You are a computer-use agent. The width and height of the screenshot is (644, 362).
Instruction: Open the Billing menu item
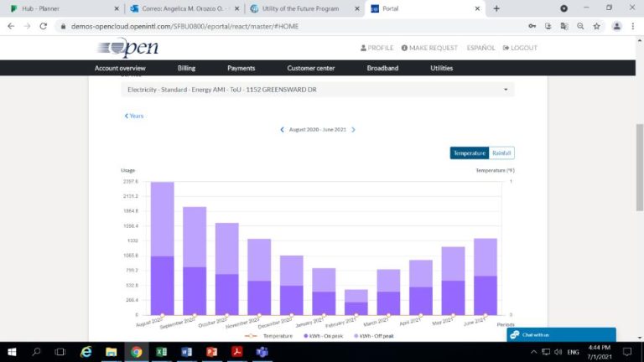[186, 68]
